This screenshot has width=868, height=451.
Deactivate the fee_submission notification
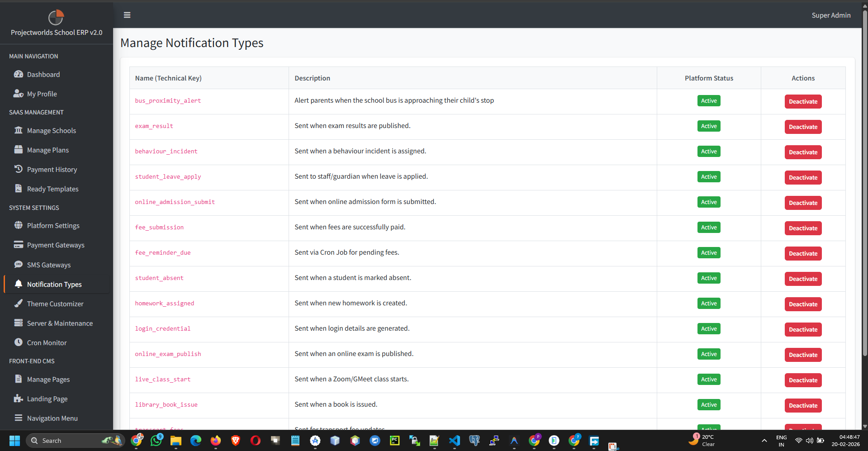pyautogui.click(x=803, y=228)
